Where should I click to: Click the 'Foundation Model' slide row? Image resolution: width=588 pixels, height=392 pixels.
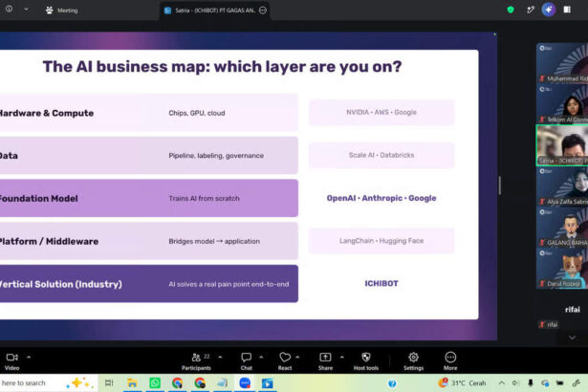click(x=149, y=198)
